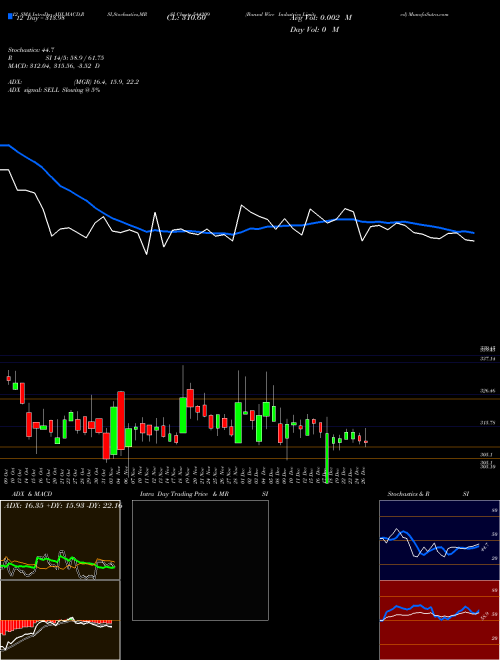Click the tallest red candlestick in early November
The width and height of the screenshot is (500, 660).
pyautogui.click(x=121, y=420)
